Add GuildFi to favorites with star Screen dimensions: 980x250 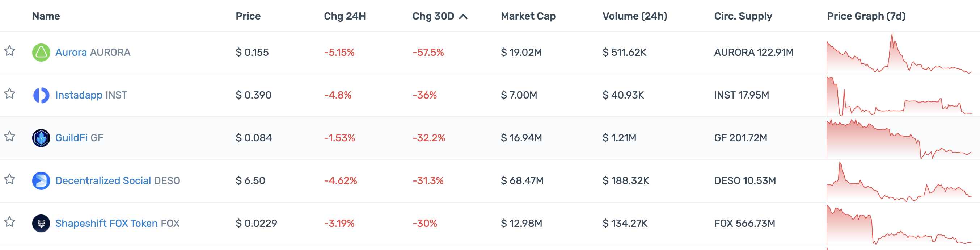[x=9, y=137]
